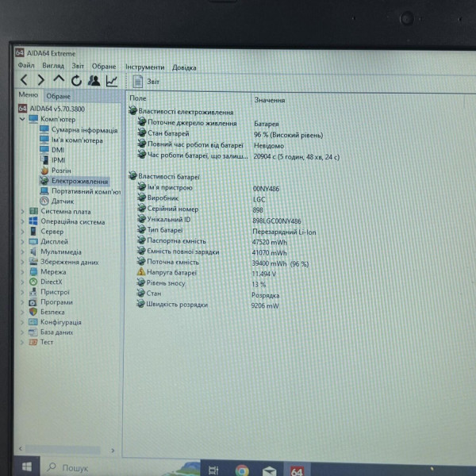
Task: Open the Датчик sensor tree item
Action: [63, 202]
